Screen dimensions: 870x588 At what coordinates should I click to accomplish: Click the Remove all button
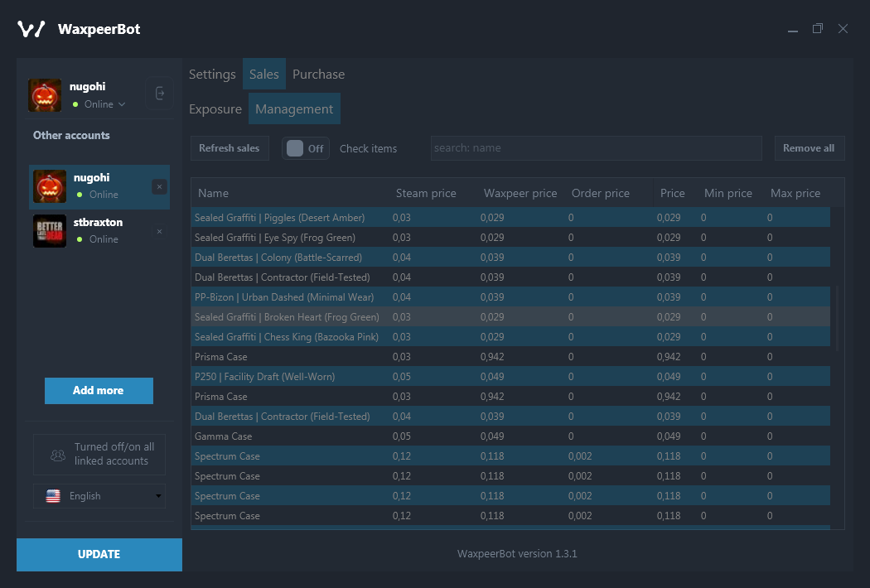point(809,148)
